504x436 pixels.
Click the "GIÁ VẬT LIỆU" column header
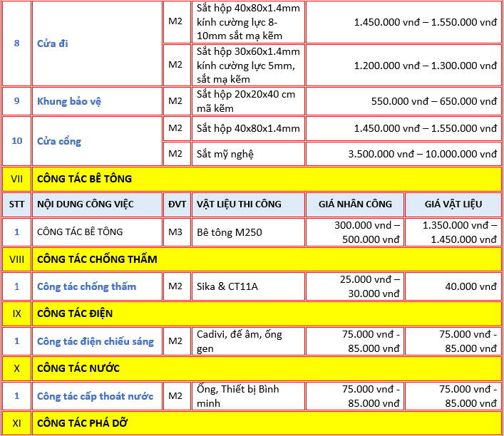[453, 204]
